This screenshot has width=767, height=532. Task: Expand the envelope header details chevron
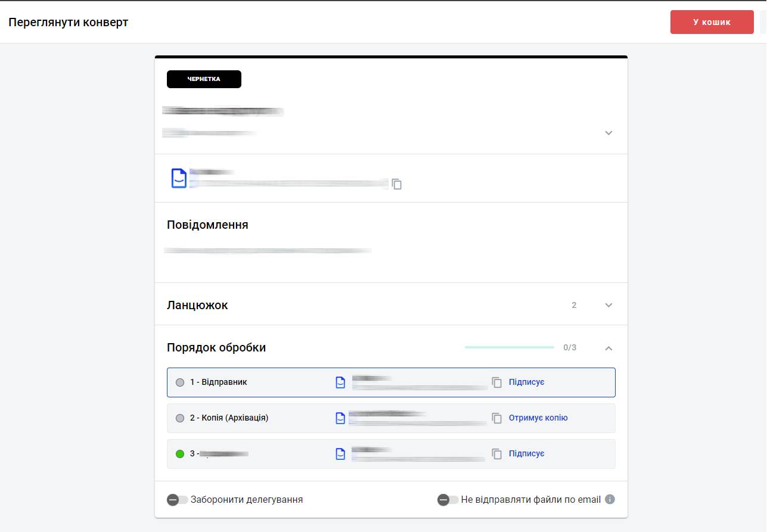tap(608, 133)
